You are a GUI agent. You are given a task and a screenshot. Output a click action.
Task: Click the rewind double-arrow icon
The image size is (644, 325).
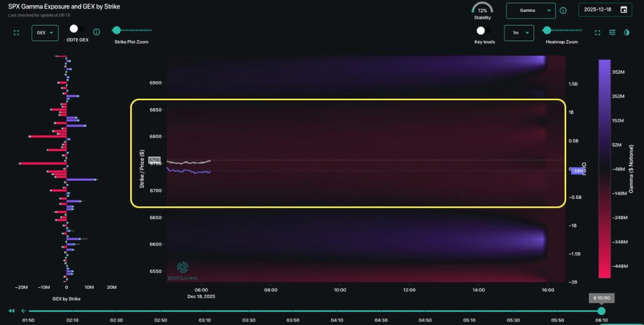[x=11, y=311]
